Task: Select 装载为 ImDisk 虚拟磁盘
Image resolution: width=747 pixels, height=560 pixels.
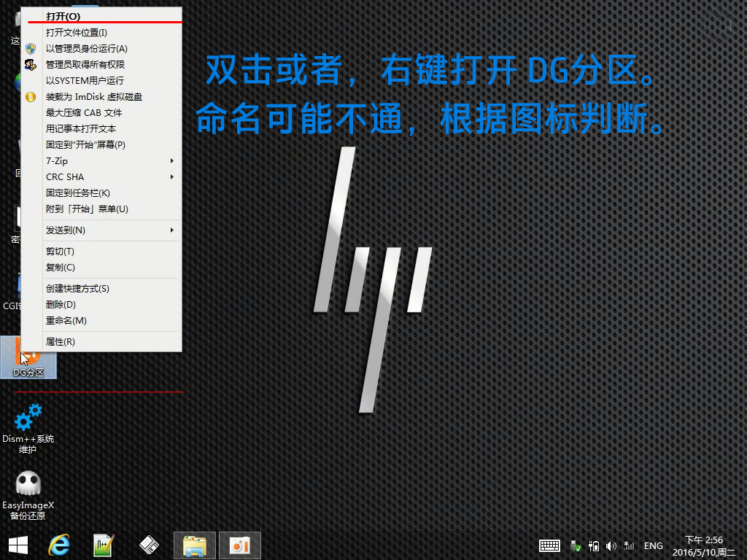Action: coord(101,97)
